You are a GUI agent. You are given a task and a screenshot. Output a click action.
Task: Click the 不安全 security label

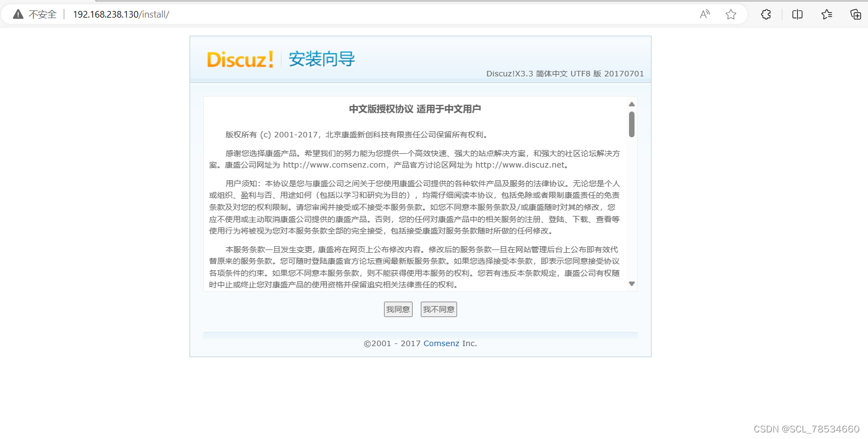point(42,14)
